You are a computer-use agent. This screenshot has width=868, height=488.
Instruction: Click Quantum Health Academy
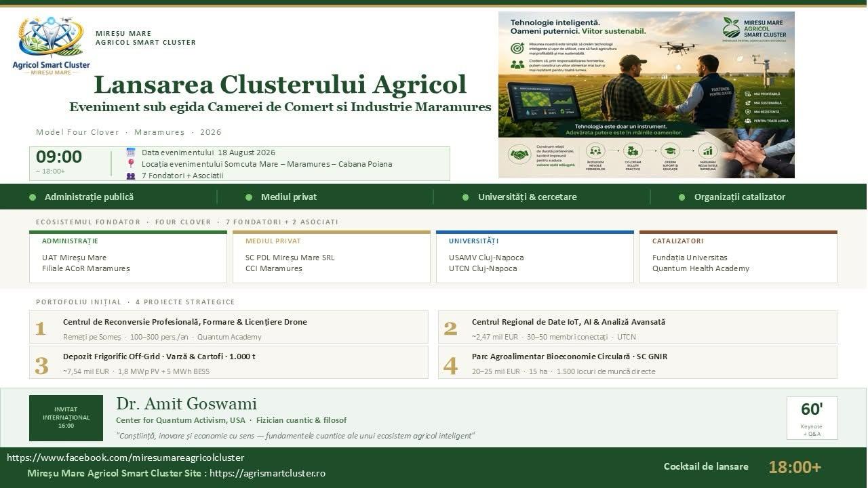click(x=701, y=268)
